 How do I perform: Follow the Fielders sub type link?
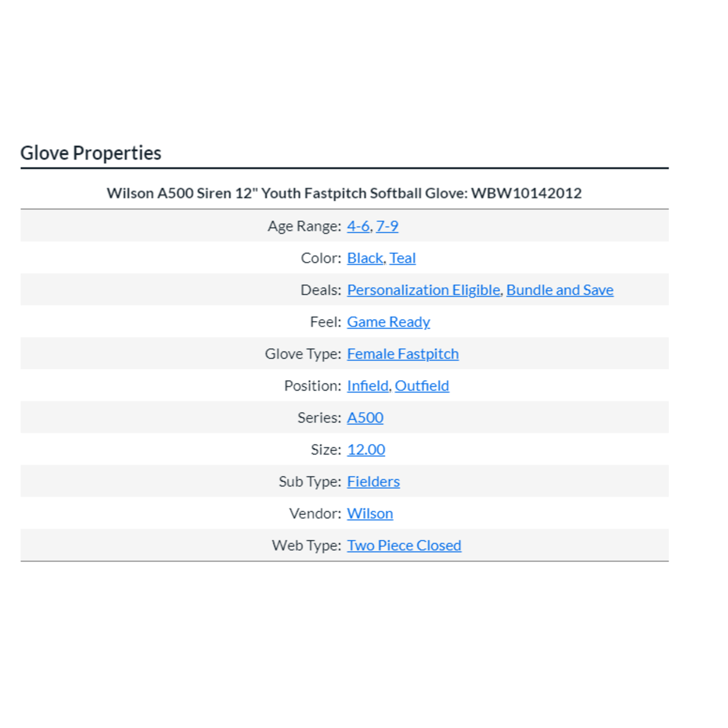pyautogui.click(x=373, y=482)
